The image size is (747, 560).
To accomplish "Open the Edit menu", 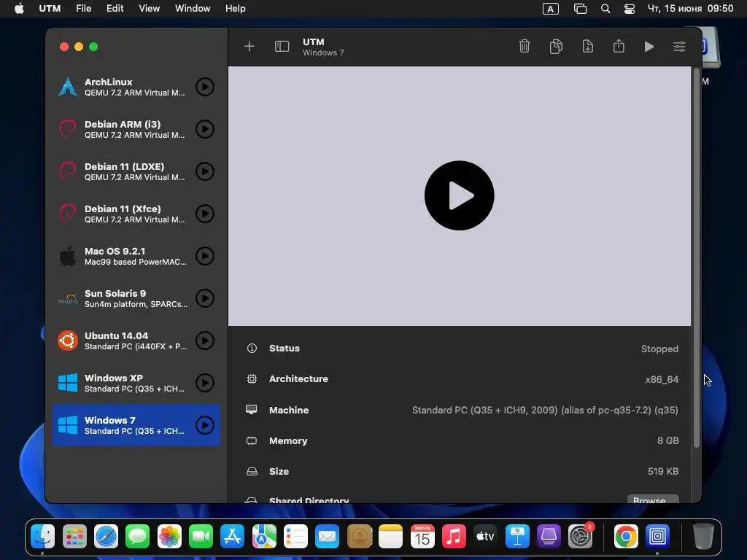I will point(115,9).
